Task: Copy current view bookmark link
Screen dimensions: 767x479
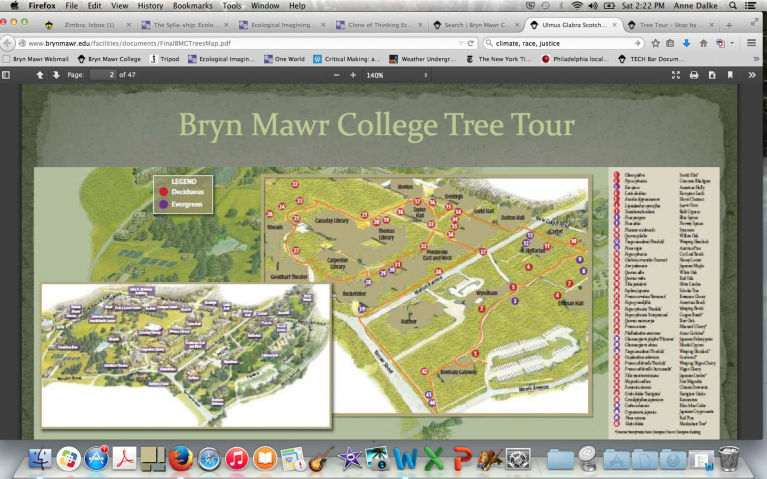Action: pos(730,75)
